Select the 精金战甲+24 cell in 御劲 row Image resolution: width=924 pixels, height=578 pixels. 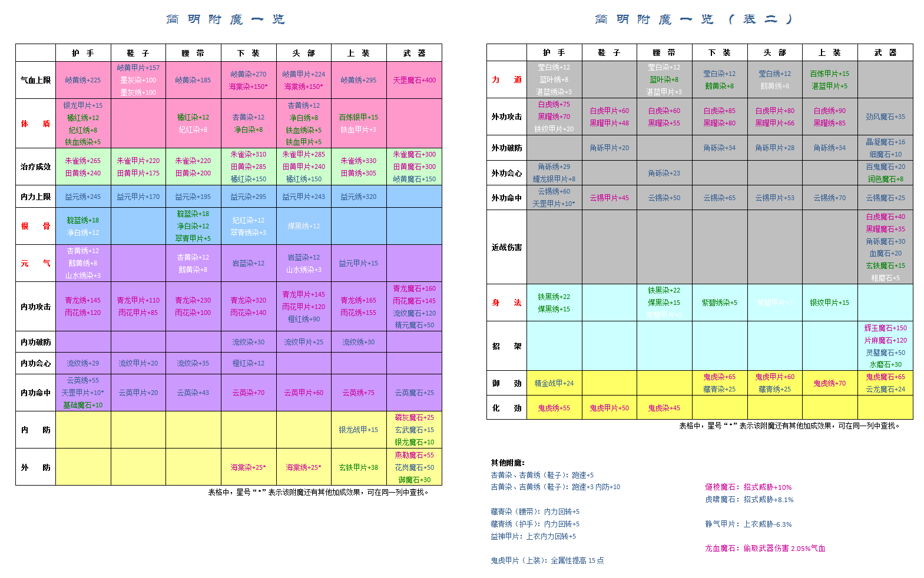pyautogui.click(x=554, y=383)
